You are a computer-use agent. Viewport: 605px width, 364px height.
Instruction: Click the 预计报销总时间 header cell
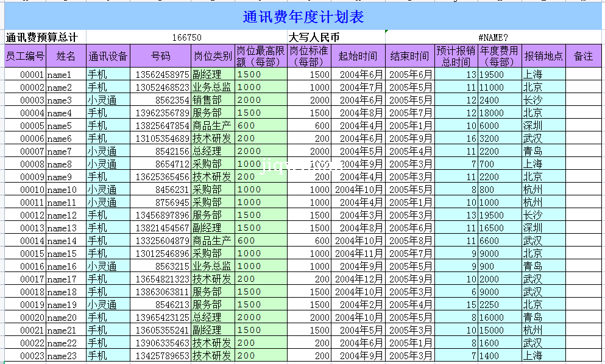pyautogui.click(x=456, y=56)
